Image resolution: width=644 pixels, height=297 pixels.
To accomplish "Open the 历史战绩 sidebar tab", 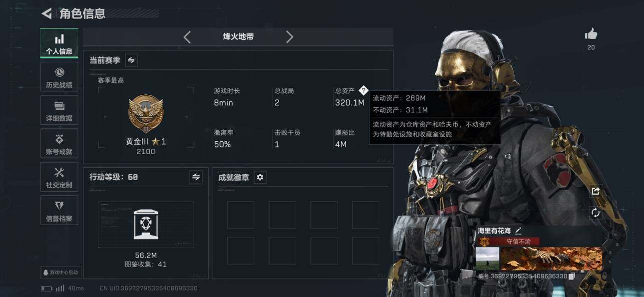I will (x=59, y=77).
